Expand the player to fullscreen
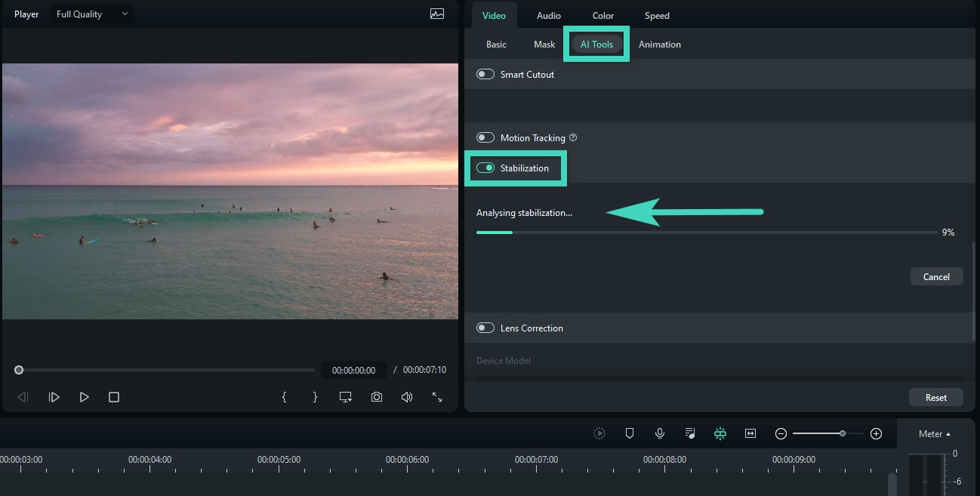Viewport: 980px width, 496px height. (x=437, y=397)
